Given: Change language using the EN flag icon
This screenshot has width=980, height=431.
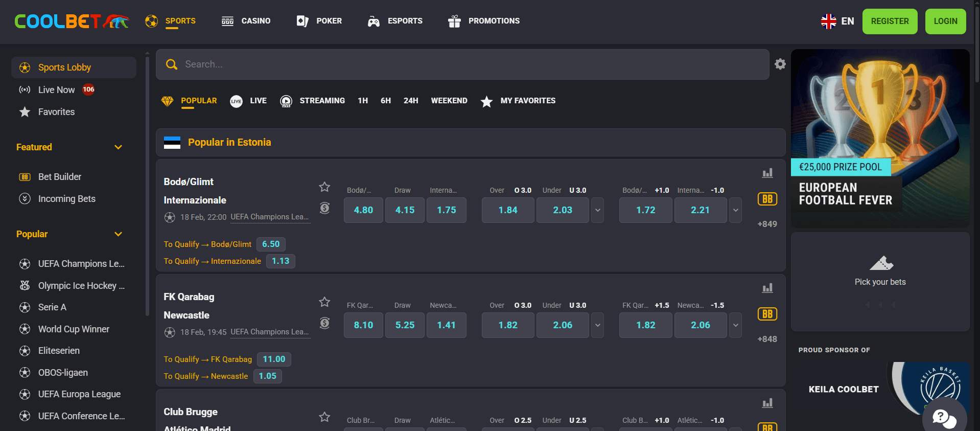Looking at the screenshot, I should [x=829, y=21].
